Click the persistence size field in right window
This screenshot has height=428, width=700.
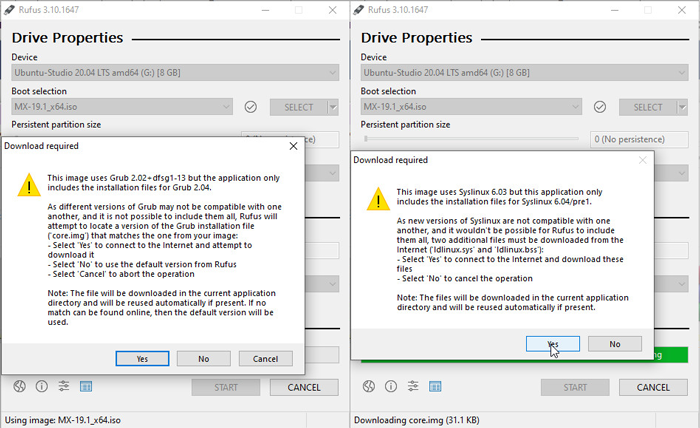[635, 140]
